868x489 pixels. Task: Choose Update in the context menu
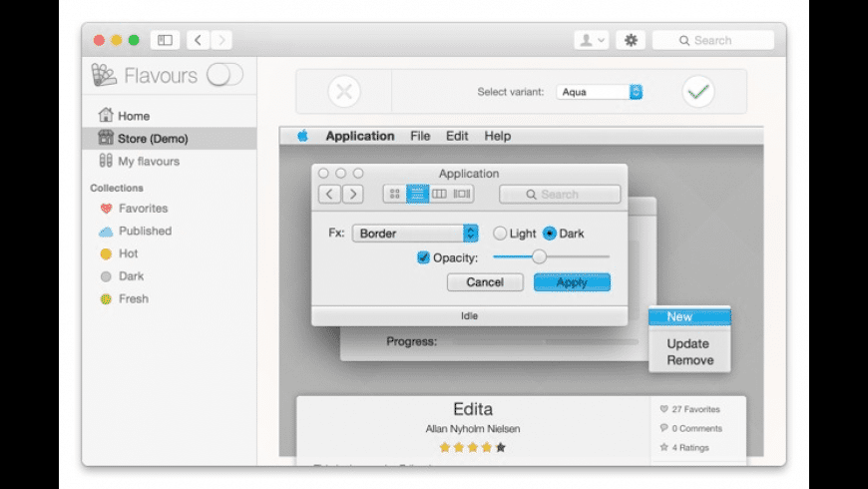tap(689, 344)
